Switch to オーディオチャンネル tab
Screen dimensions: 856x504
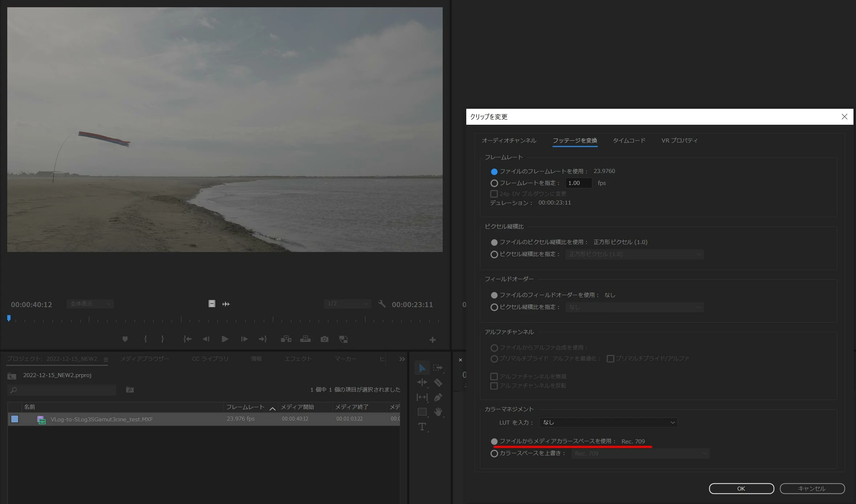click(x=509, y=141)
